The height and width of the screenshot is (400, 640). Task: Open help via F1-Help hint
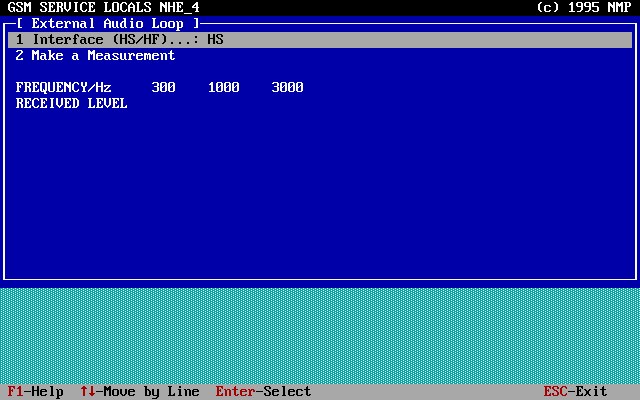tap(35, 392)
